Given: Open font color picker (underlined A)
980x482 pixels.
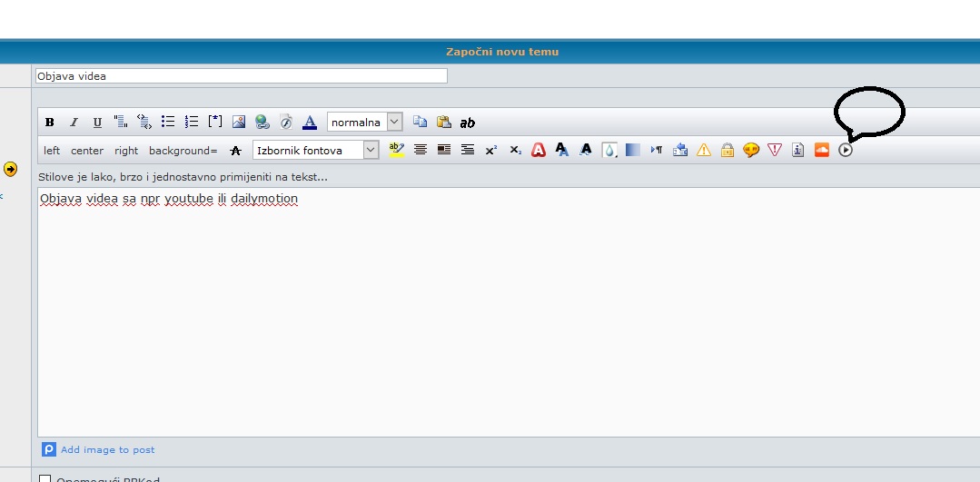Looking at the screenshot, I should (310, 122).
